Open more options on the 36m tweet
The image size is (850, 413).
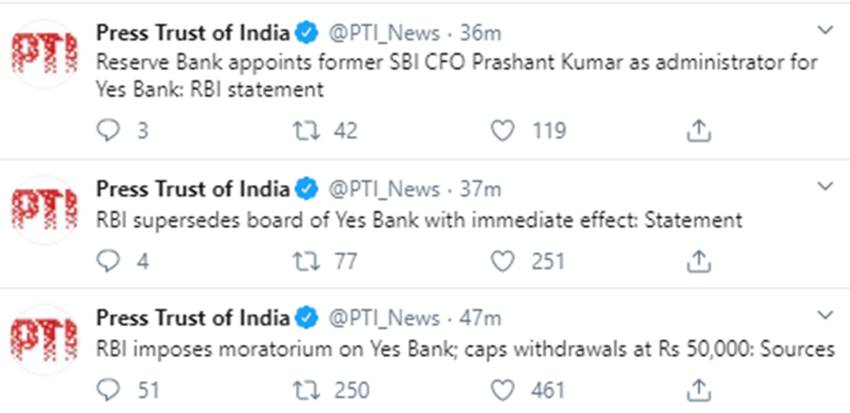pyautogui.click(x=824, y=29)
